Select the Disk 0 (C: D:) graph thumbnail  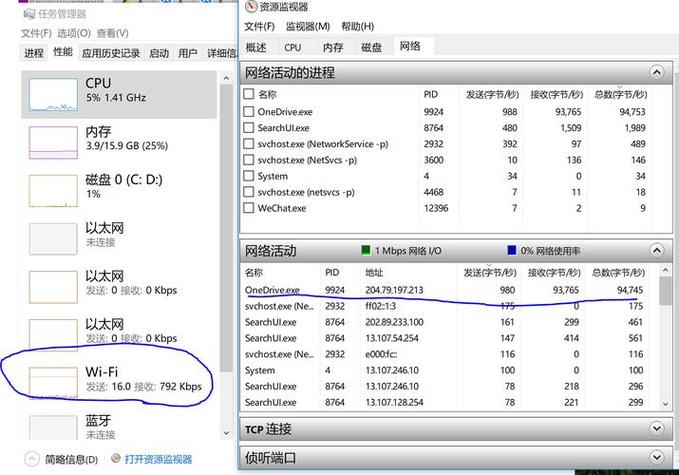(53, 191)
